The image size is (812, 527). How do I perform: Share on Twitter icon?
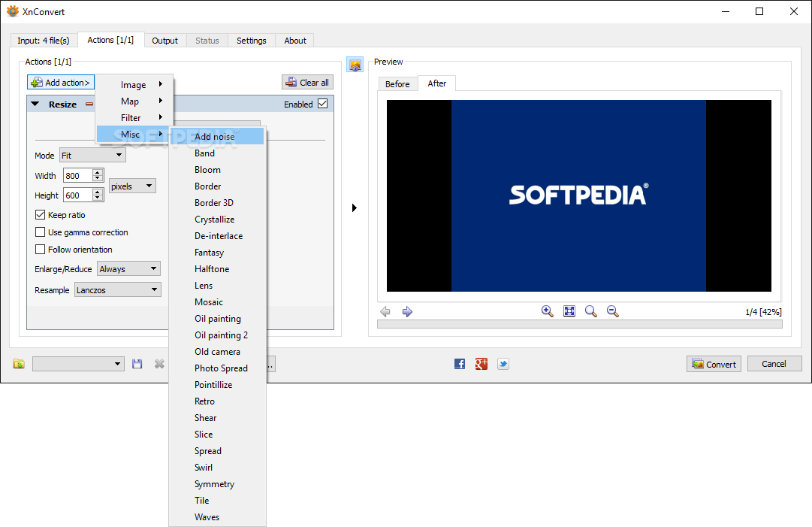[x=503, y=364]
